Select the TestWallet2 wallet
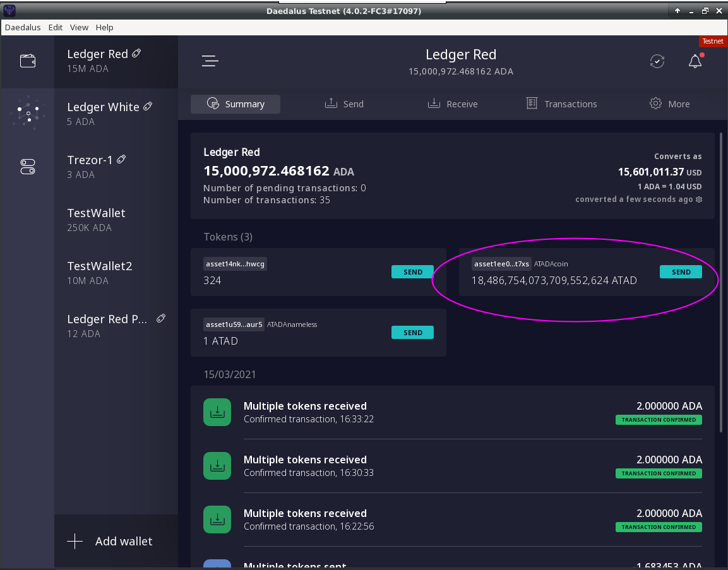This screenshot has height=570, width=728. (116, 273)
